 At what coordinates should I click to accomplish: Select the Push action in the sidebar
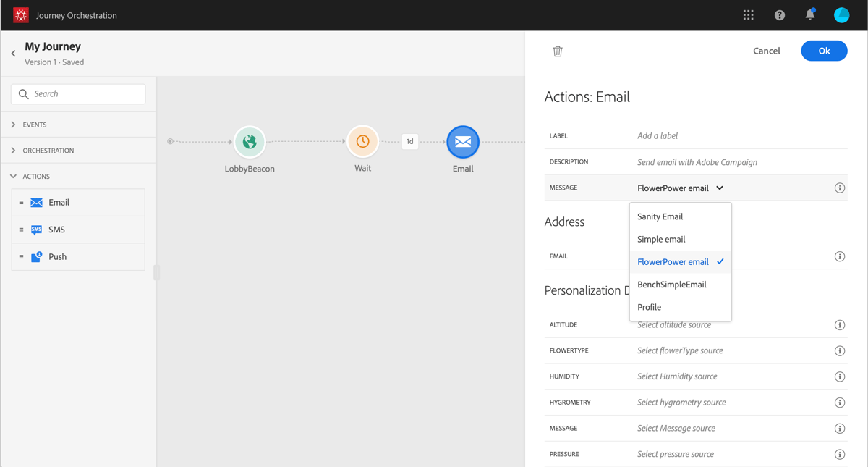click(x=77, y=256)
